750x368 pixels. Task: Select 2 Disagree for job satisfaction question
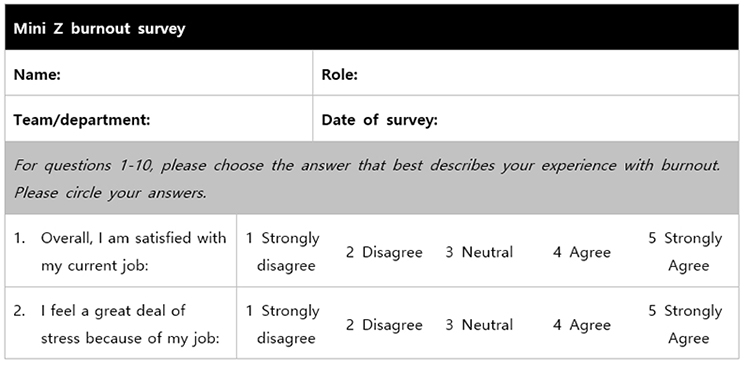[385, 252]
